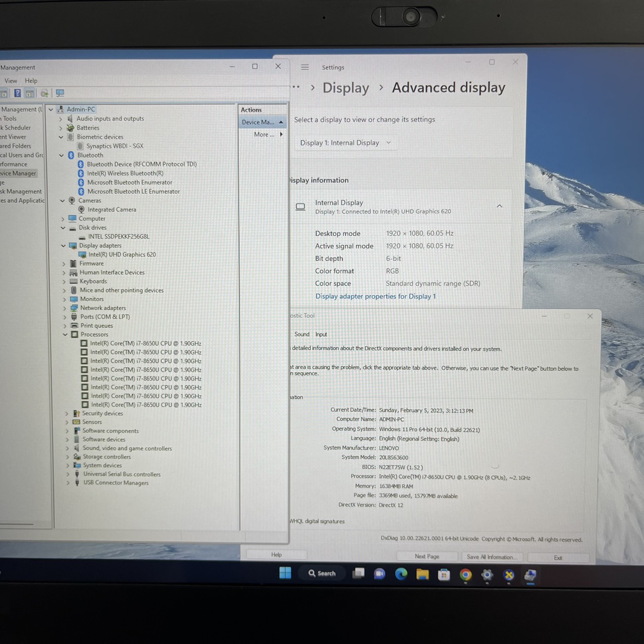Viewport: 644px width, 644px height.
Task: Collapse the Admin-PC root node
Action: click(x=50, y=109)
